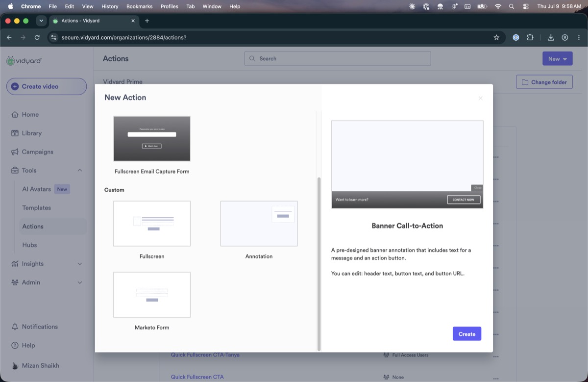The height and width of the screenshot is (382, 588).
Task: Go to Campaigns in the sidebar
Action: 37,152
